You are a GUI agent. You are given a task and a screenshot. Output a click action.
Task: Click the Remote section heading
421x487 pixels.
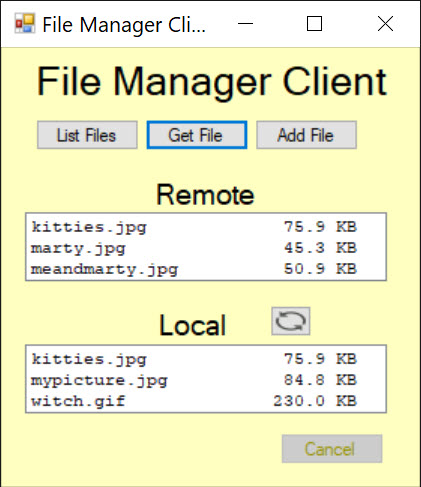(205, 195)
